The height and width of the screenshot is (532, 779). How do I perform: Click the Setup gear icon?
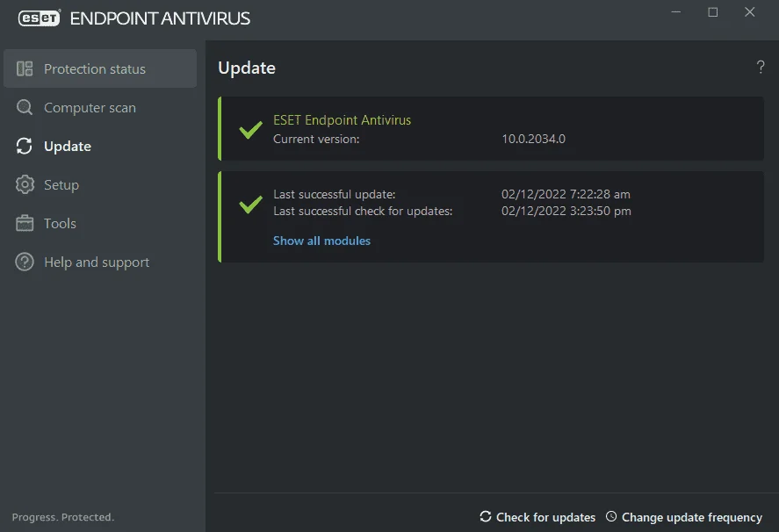pyautogui.click(x=25, y=184)
